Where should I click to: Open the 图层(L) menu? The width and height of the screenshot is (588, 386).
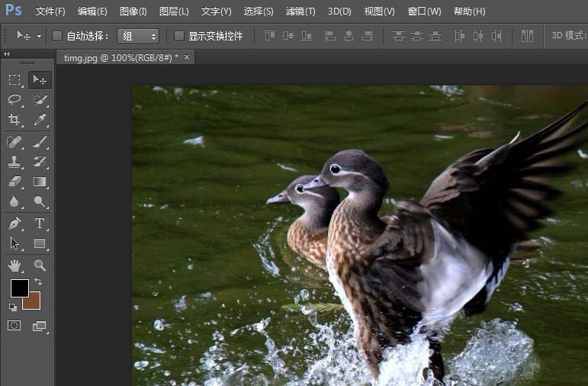(x=174, y=11)
